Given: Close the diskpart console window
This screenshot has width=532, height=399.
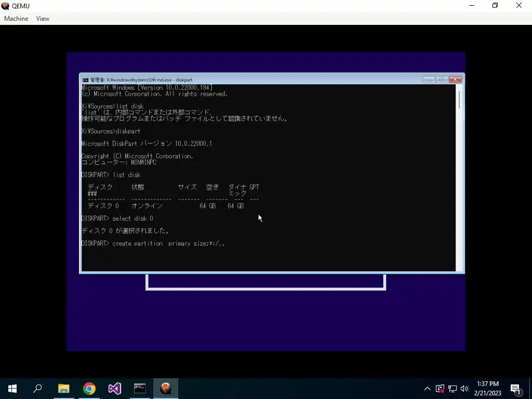Looking at the screenshot, I should [x=455, y=79].
